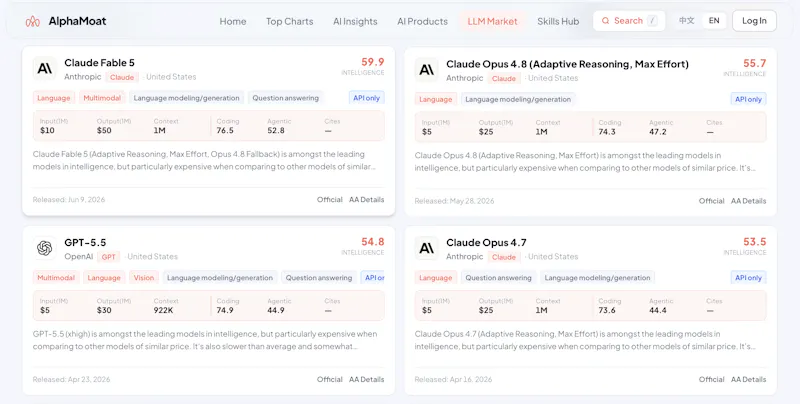
Task: Click the Anthropic logo on Claude Opus 4.8 card
Action: [427, 70]
